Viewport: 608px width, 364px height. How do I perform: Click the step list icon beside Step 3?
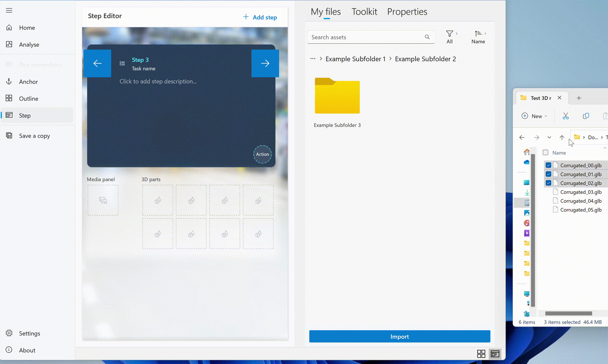(x=122, y=63)
